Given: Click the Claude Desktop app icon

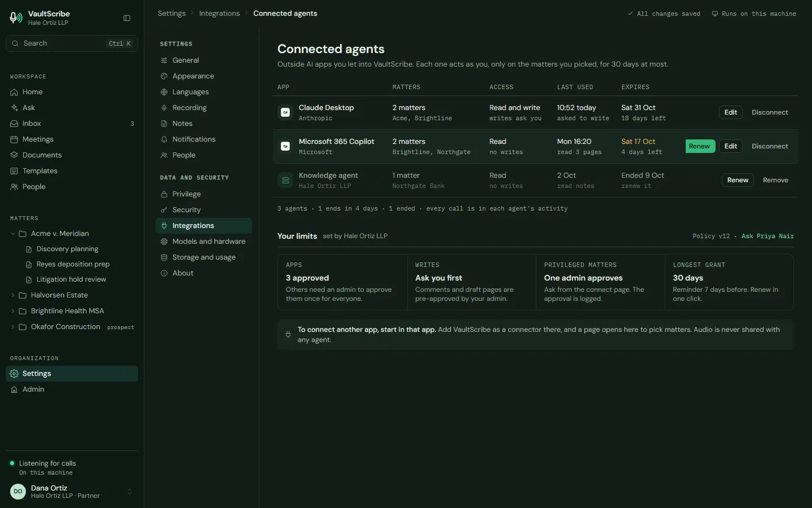Looking at the screenshot, I should 285,112.
